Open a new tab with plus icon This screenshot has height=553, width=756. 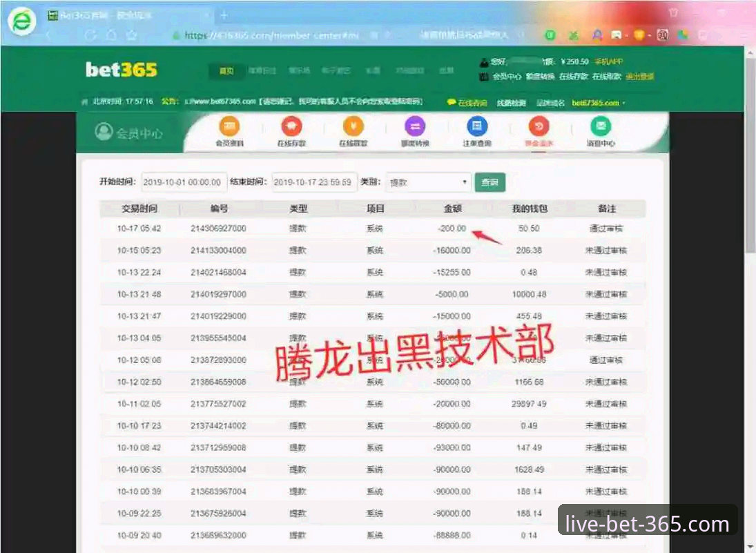224,15
